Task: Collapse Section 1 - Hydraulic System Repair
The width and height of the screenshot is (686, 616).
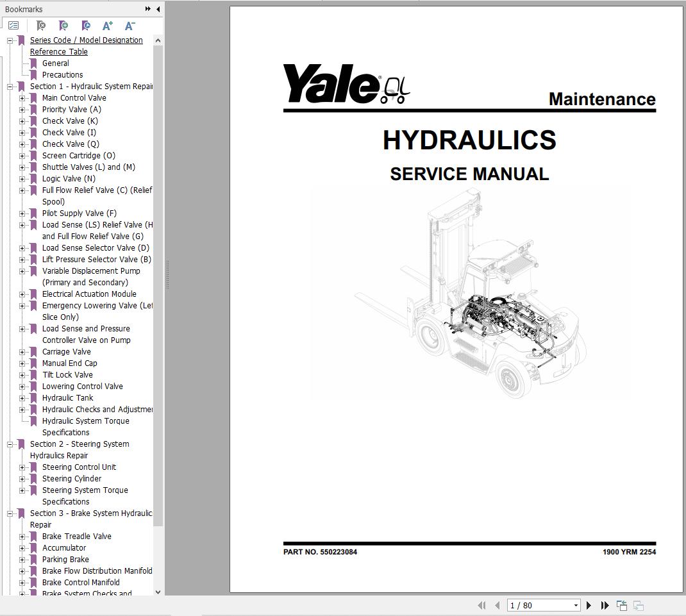Action: (x=10, y=87)
